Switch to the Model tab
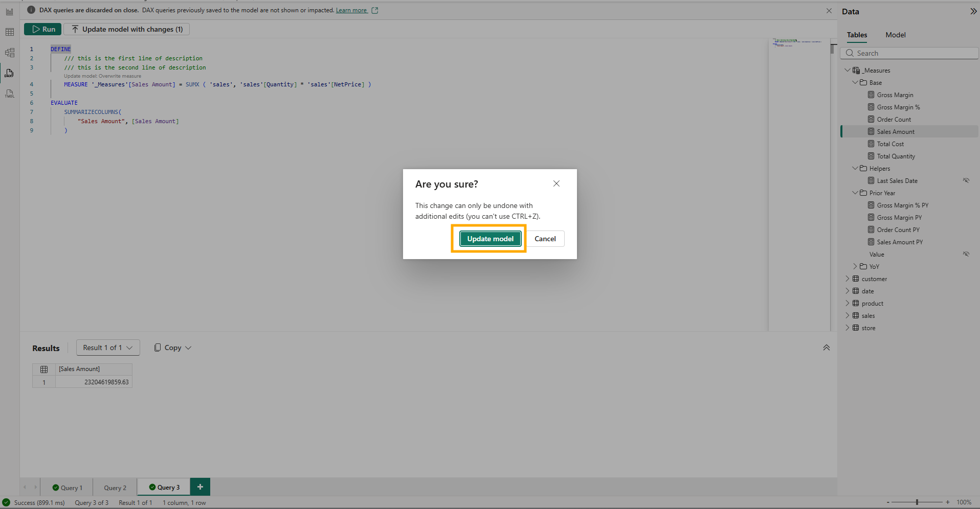Image resolution: width=980 pixels, height=509 pixels. tap(896, 35)
